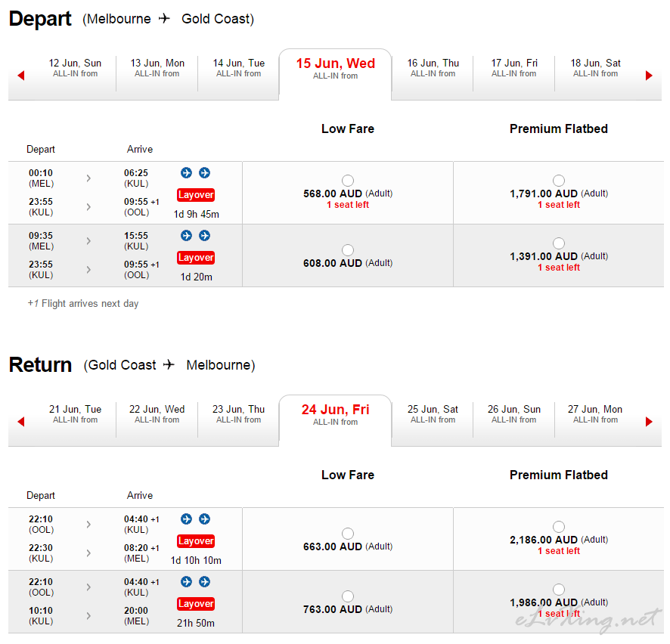Choose the 1,986.00 AUD return Premium Flatbed
Image resolution: width=670 pixels, height=644 pixels.
point(559,590)
